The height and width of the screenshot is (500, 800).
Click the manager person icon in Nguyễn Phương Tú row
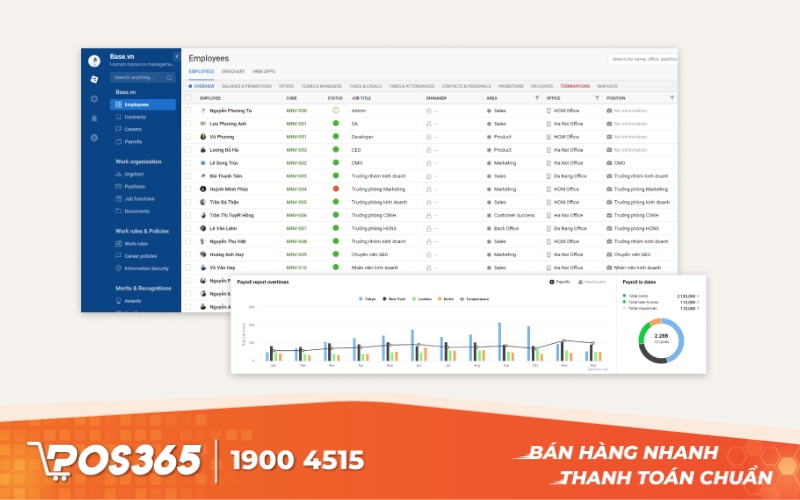tap(429, 111)
